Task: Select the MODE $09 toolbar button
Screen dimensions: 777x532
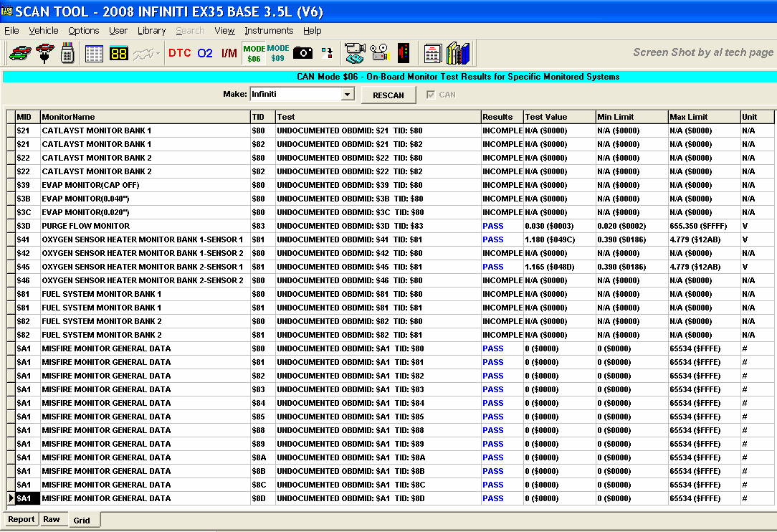Action: (x=278, y=53)
